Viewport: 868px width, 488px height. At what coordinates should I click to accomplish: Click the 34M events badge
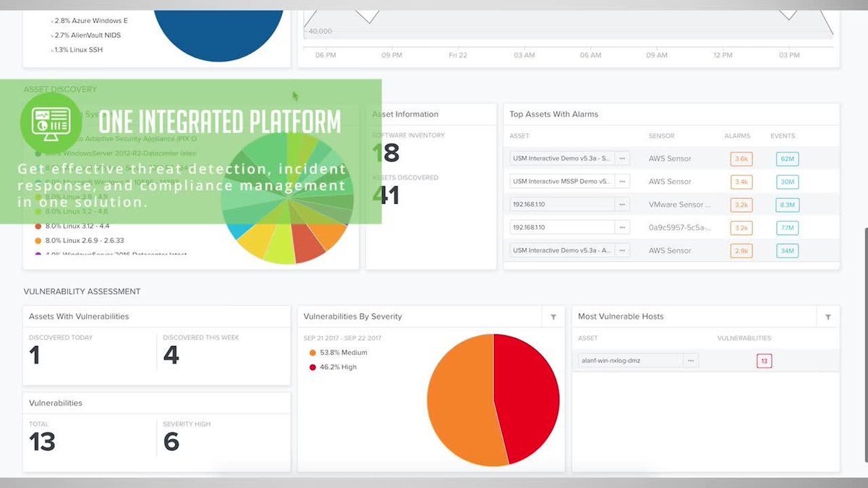tap(787, 251)
